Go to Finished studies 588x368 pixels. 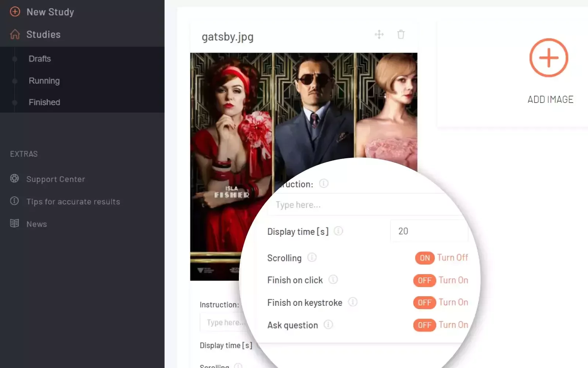point(44,102)
